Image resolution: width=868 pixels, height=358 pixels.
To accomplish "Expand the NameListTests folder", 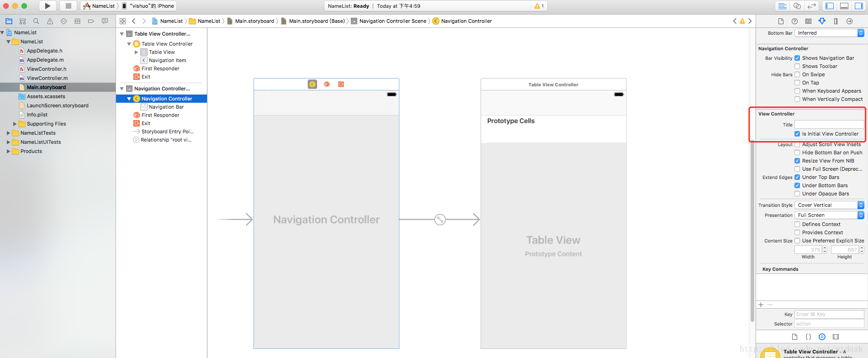I will 8,133.
